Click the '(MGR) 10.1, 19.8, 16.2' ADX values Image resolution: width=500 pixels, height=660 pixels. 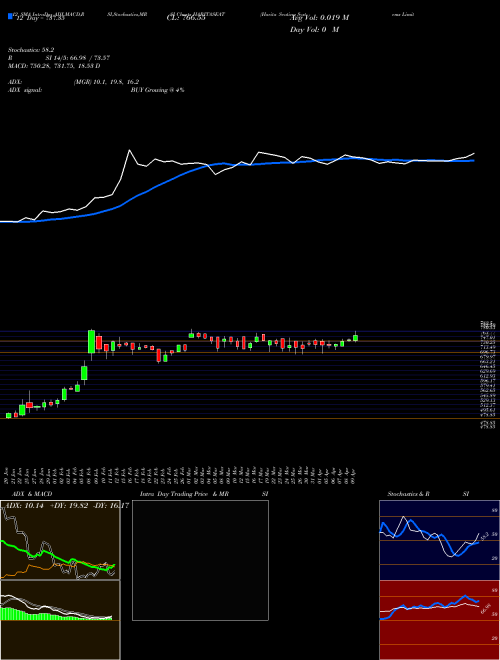[106, 82]
